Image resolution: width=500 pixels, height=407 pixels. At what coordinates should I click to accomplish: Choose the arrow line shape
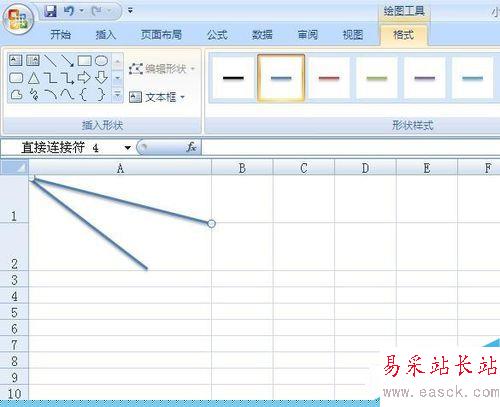tap(67, 61)
